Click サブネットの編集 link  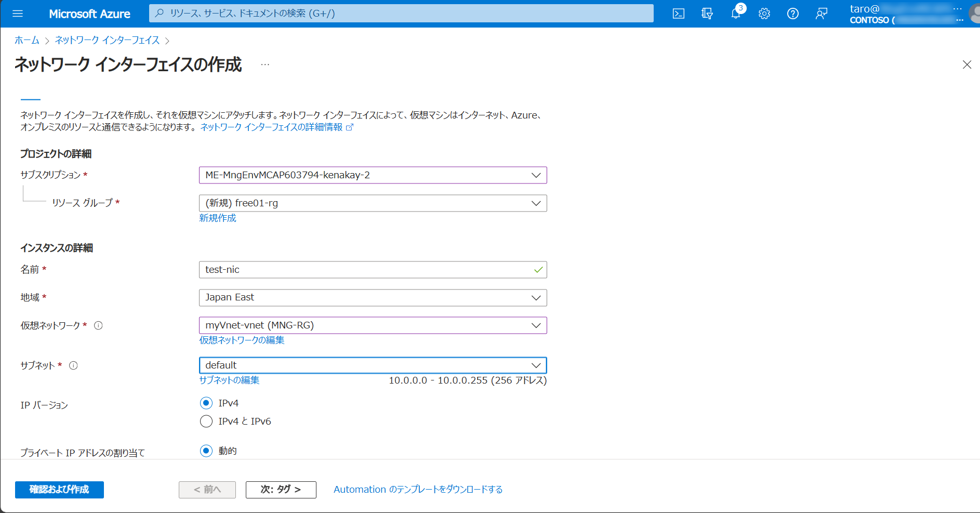point(229,380)
